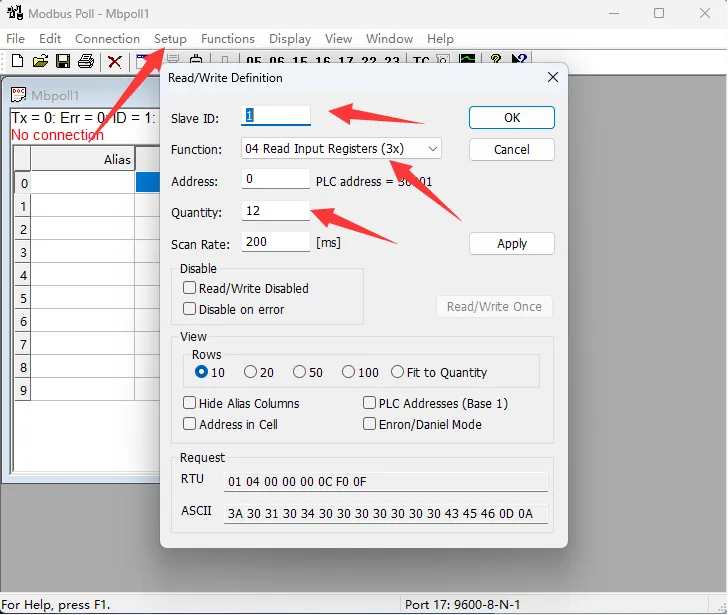Open the Setup menu
728x615 pixels.
coord(170,38)
